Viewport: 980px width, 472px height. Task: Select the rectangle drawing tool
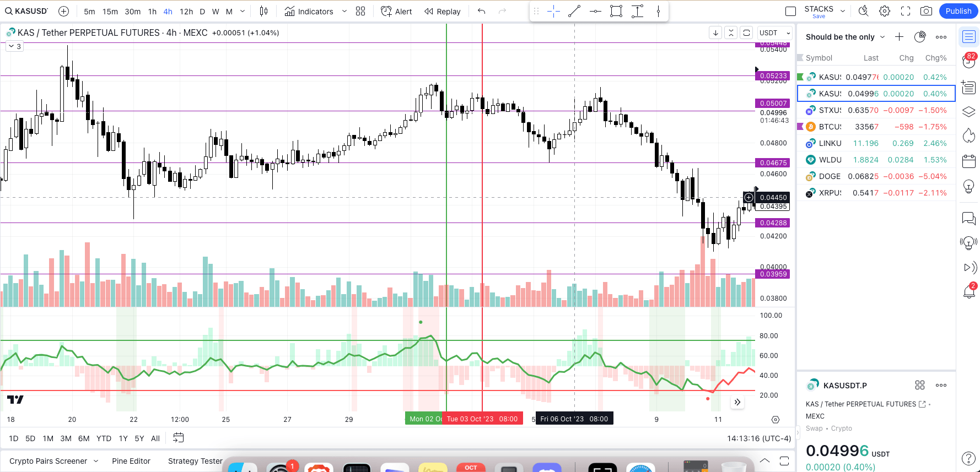[616, 11]
